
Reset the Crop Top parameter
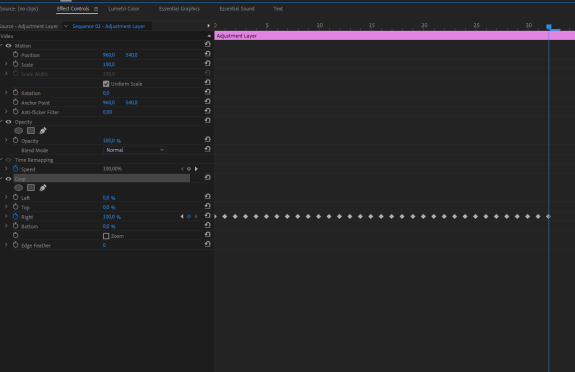(x=208, y=206)
